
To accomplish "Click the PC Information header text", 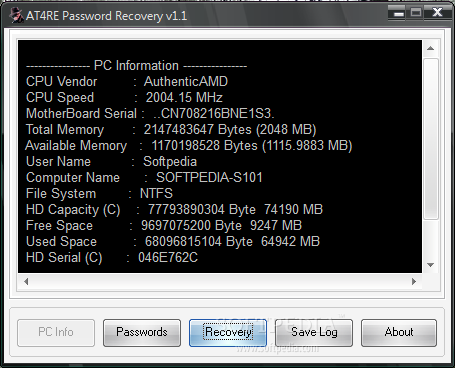I will (x=136, y=66).
